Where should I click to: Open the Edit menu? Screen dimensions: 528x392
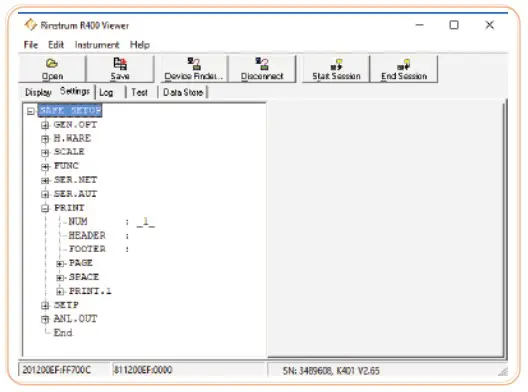click(x=56, y=45)
